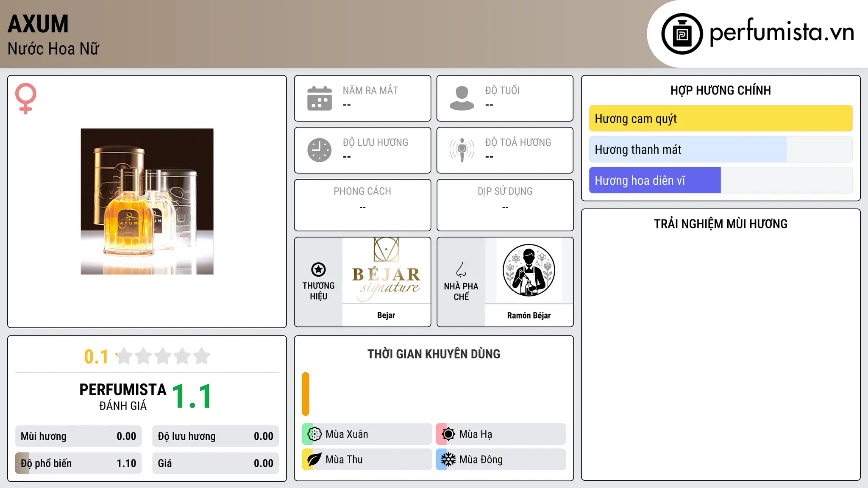Select the Hương thanh mát accord bar
This screenshot has width=868, height=488.
click(x=721, y=150)
